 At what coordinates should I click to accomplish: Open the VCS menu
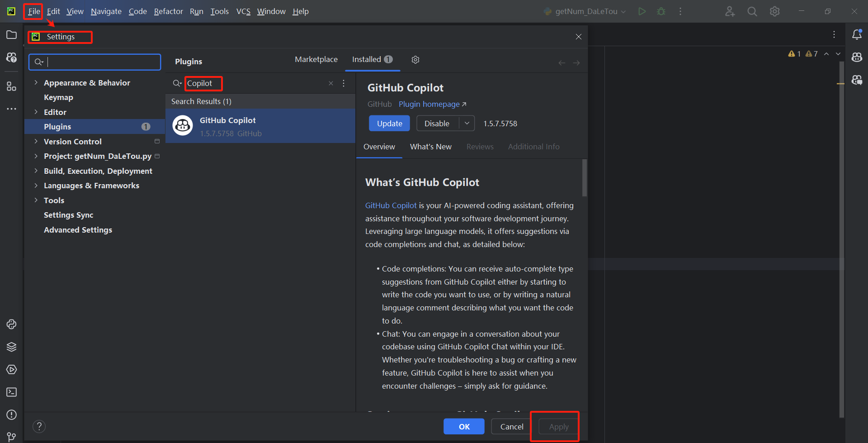(x=243, y=11)
